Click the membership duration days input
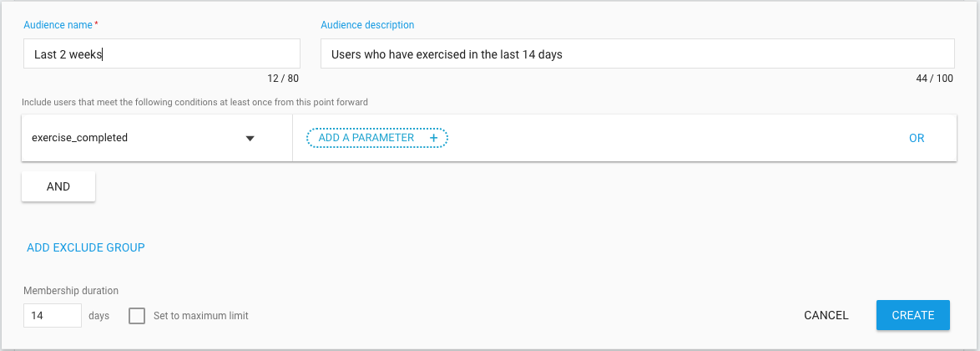The height and width of the screenshot is (351, 980). [53, 315]
